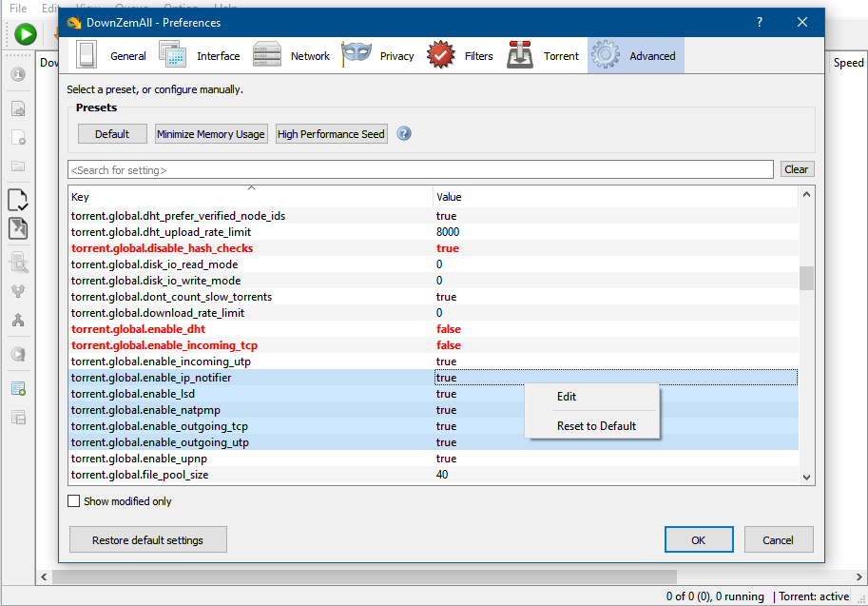Image resolution: width=868 pixels, height=606 pixels.
Task: Click Restore default settings button
Action: pos(147,540)
